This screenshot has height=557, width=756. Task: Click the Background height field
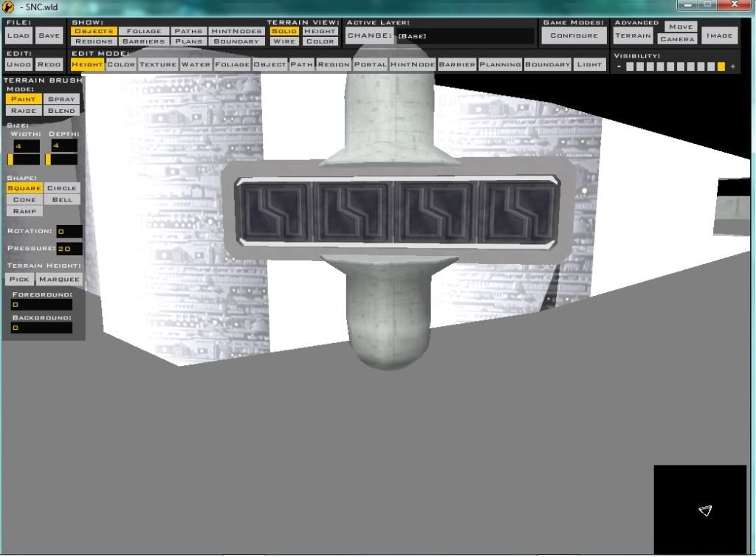tap(42, 328)
